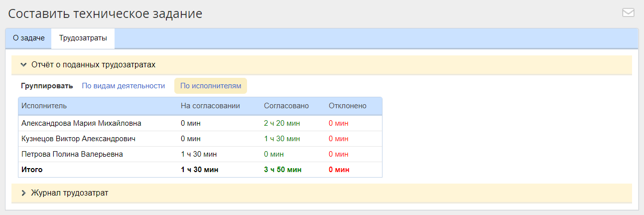Click Петрова's approved value 0 мин
The height and width of the screenshot is (215, 644).
pos(274,154)
